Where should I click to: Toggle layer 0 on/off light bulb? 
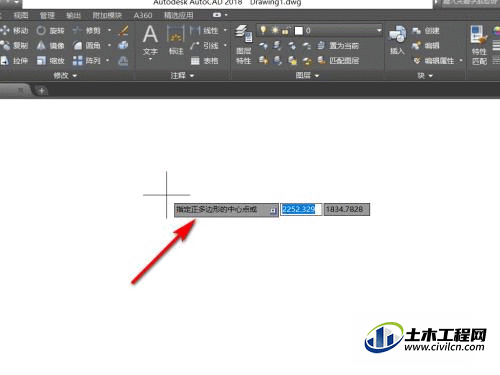click(263, 30)
